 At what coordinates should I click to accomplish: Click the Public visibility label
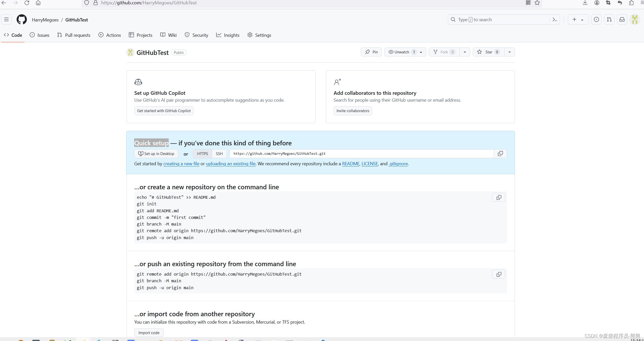[x=179, y=52]
